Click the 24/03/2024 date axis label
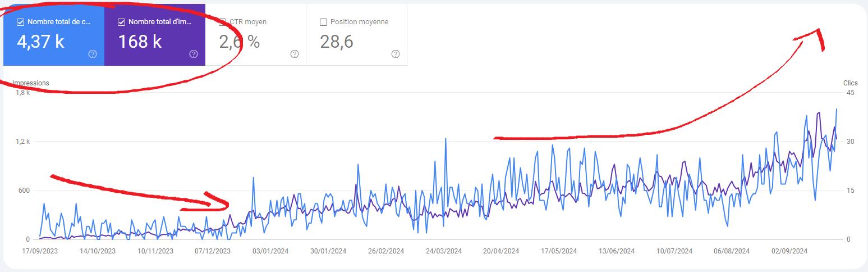The height and width of the screenshot is (272, 868). coord(444,251)
